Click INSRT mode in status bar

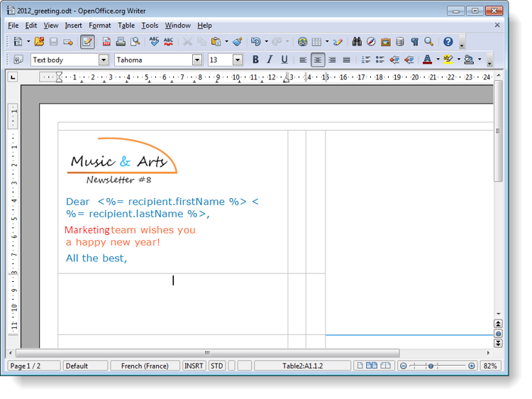click(x=194, y=366)
